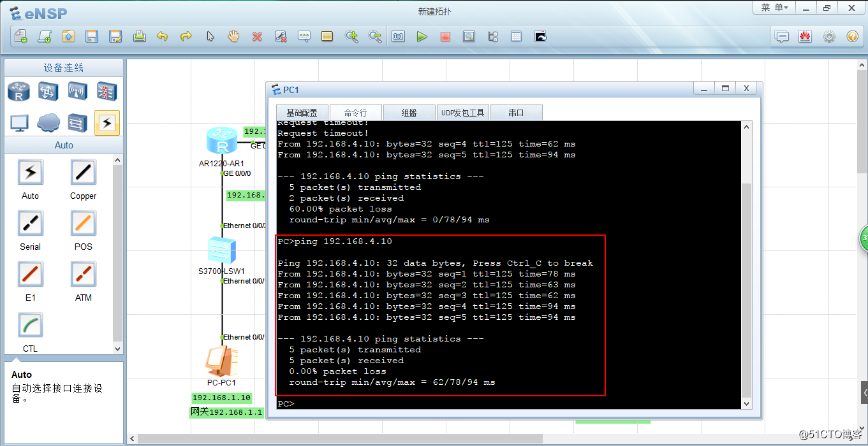Screen dimensions: 868x446
Task: Click the zoom in magnifier icon
Action: point(351,36)
